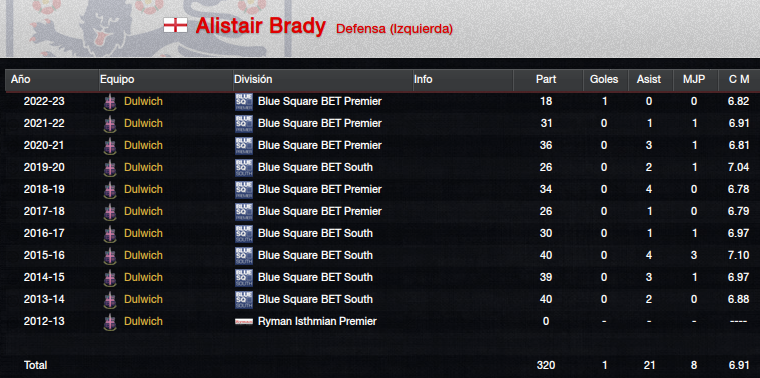Sort by MJP column header
760x378 pixels.
pyautogui.click(x=694, y=79)
